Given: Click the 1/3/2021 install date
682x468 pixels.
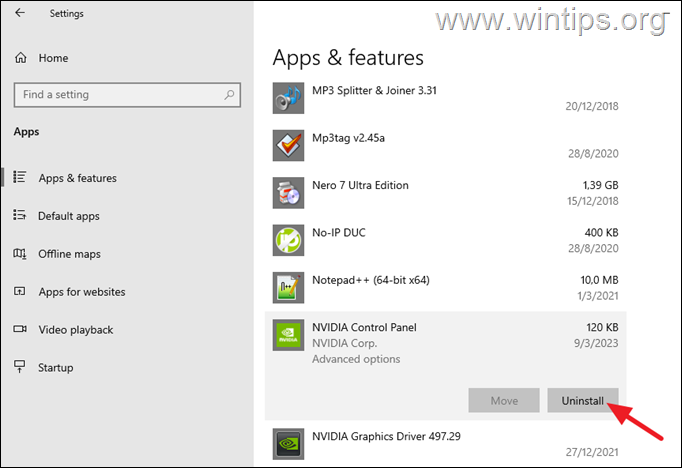Looking at the screenshot, I should point(598,296).
